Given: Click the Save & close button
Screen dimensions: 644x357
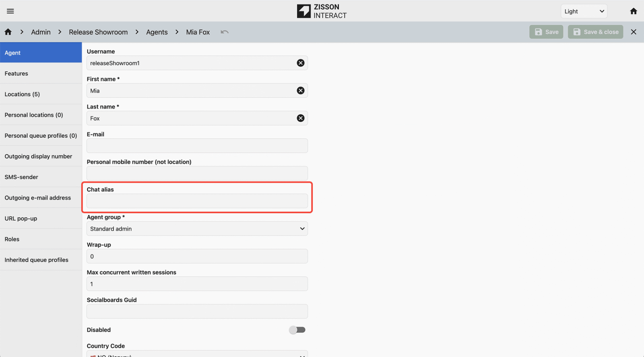Looking at the screenshot, I should click(595, 32).
